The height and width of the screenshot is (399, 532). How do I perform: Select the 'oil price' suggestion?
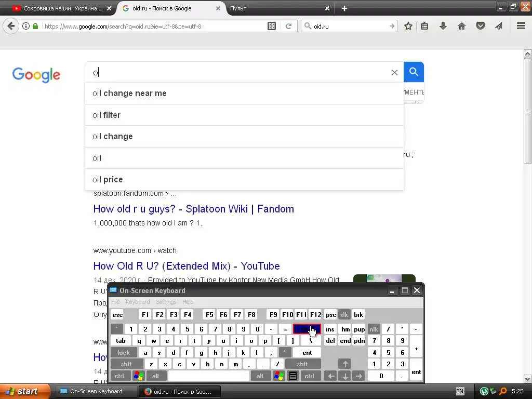pos(244,179)
